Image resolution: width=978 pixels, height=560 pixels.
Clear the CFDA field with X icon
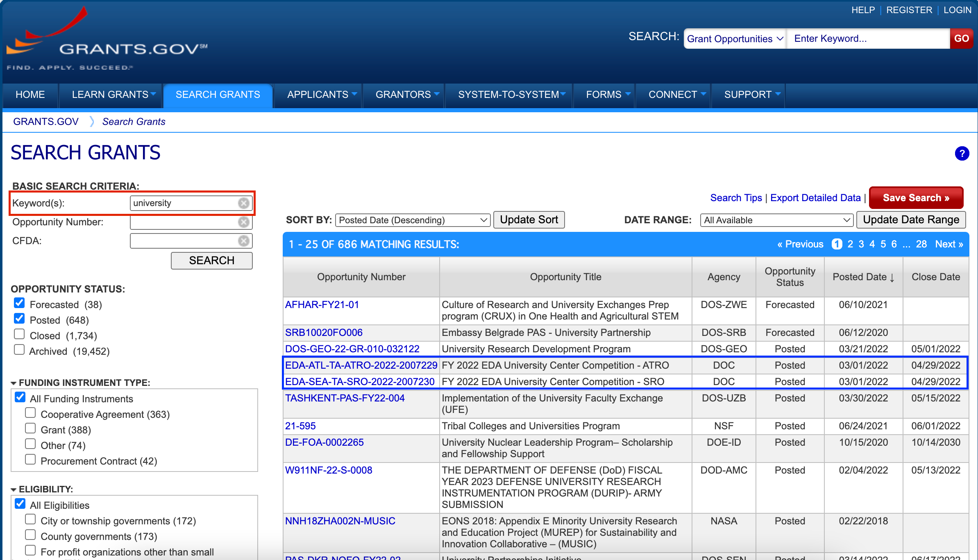coord(244,241)
